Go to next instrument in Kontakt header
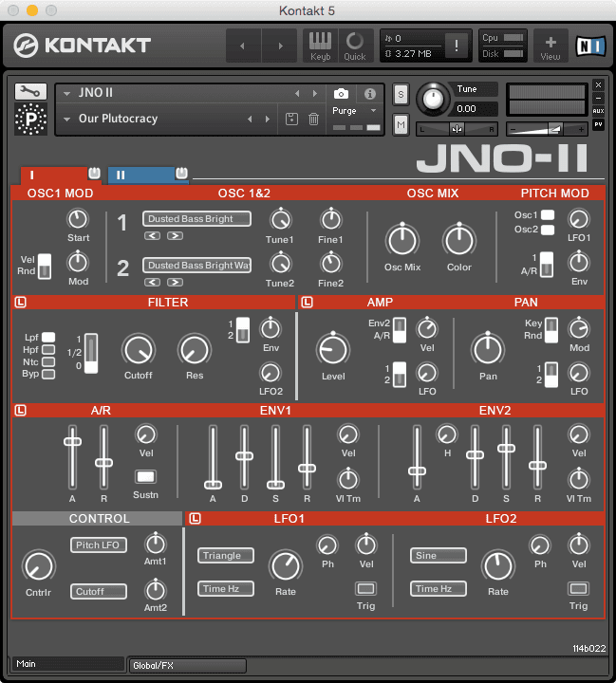616x683 pixels. point(279,46)
